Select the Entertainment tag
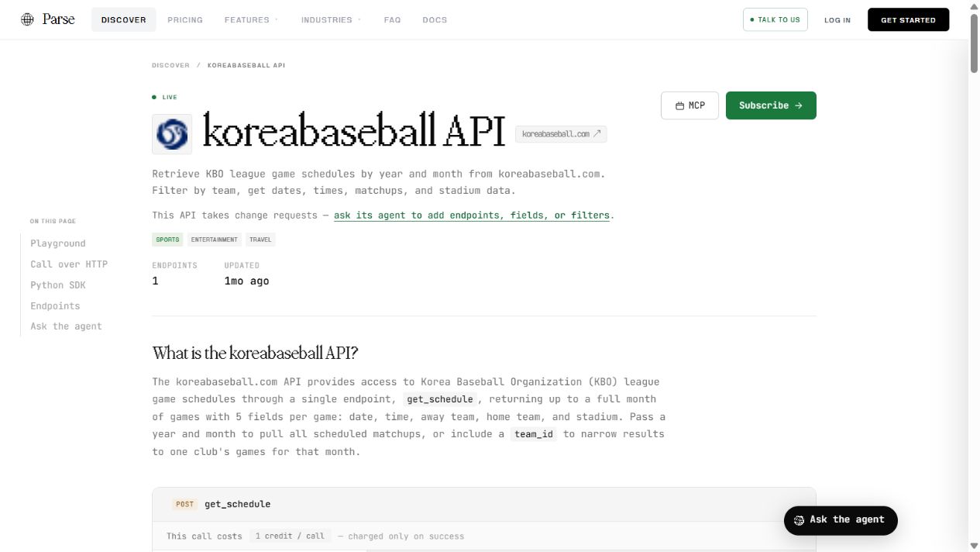The height and width of the screenshot is (552, 980). point(215,240)
